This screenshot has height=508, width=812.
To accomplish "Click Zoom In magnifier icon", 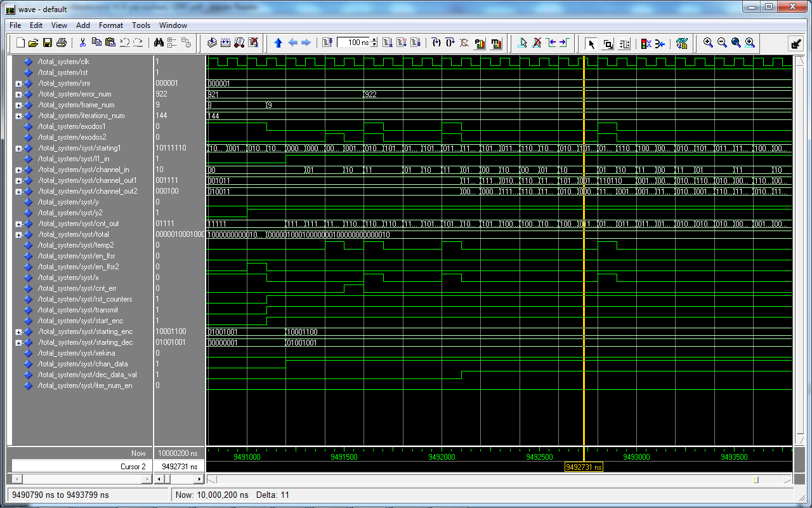I will click(709, 43).
